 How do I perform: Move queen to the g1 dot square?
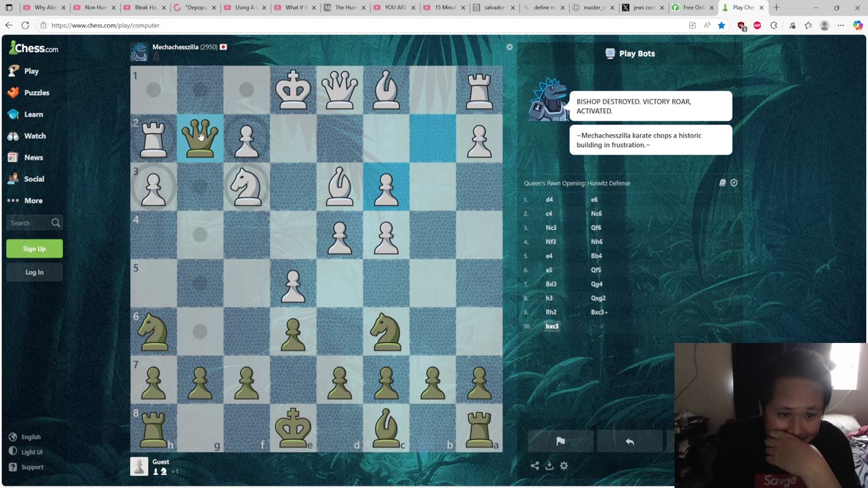click(x=200, y=89)
